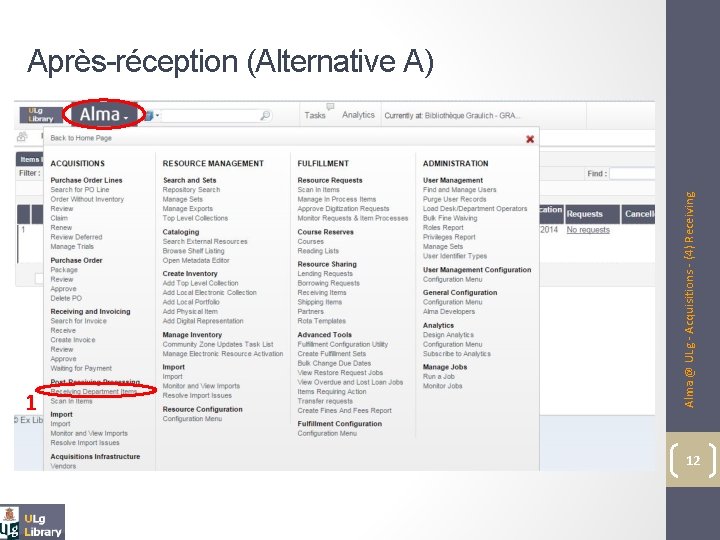Select Package under Purchase Order

pyautogui.click(x=64, y=270)
